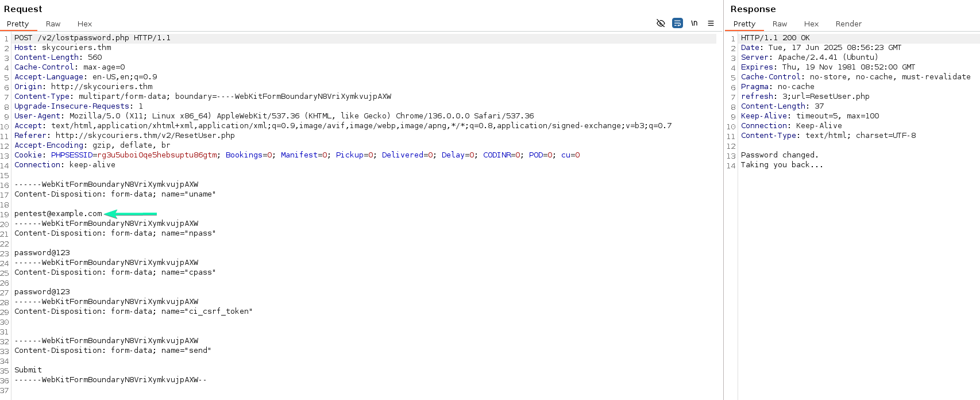The image size is (980, 400).
Task: Select the Response Pretty tab
Action: pyautogui.click(x=744, y=24)
